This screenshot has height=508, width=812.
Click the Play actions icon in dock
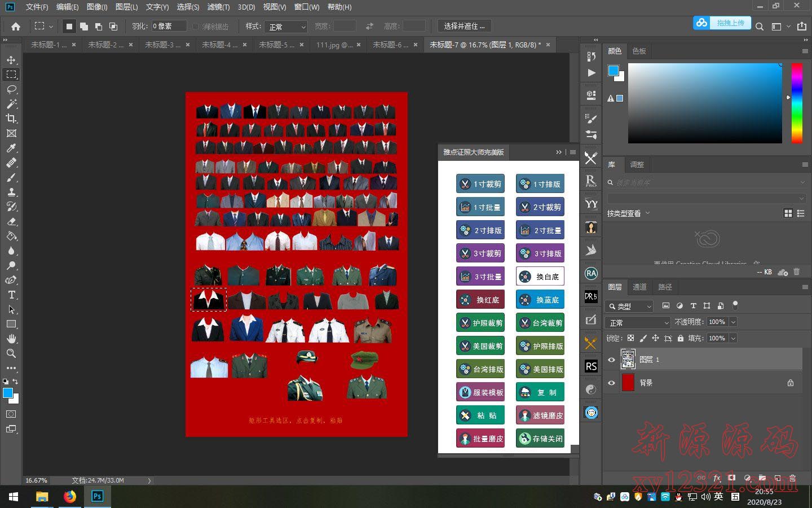click(591, 73)
